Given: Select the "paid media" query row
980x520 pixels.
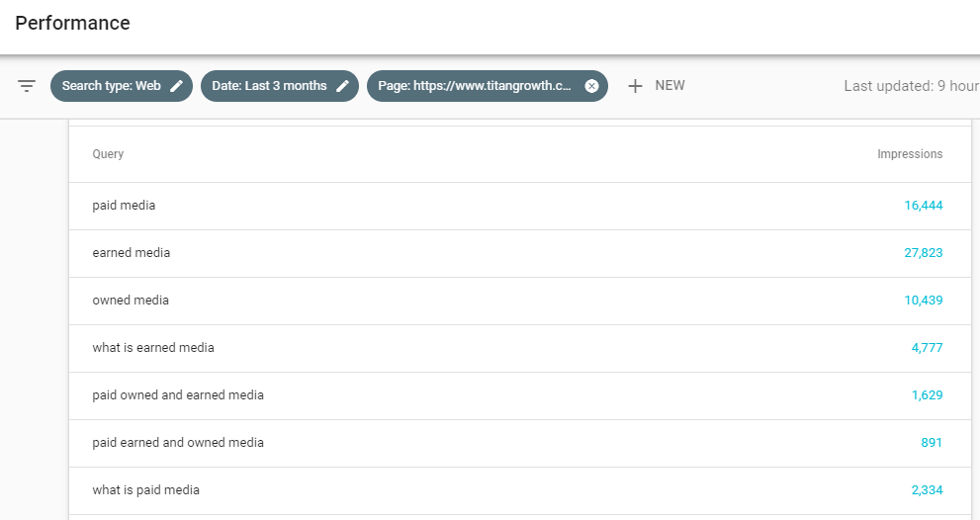Looking at the screenshot, I should coord(124,206).
